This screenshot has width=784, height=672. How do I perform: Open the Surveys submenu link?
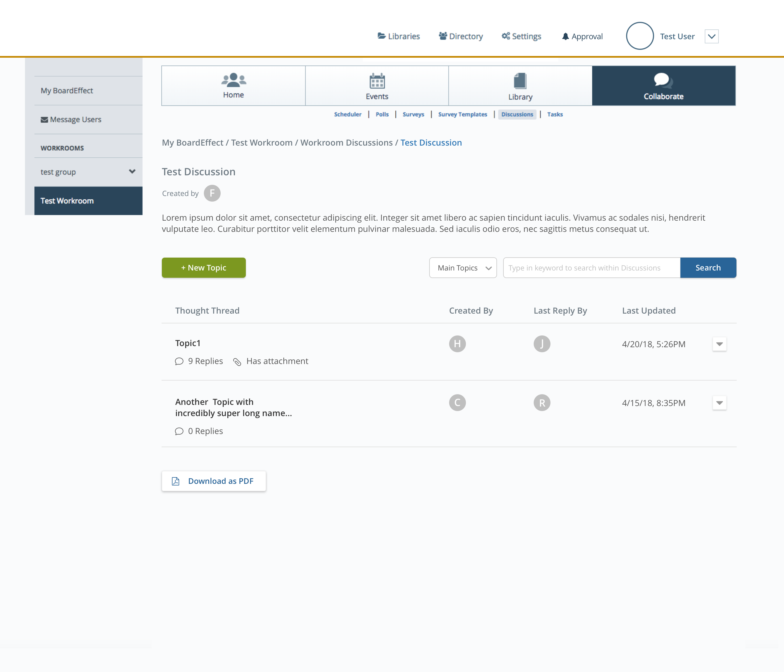[413, 114]
